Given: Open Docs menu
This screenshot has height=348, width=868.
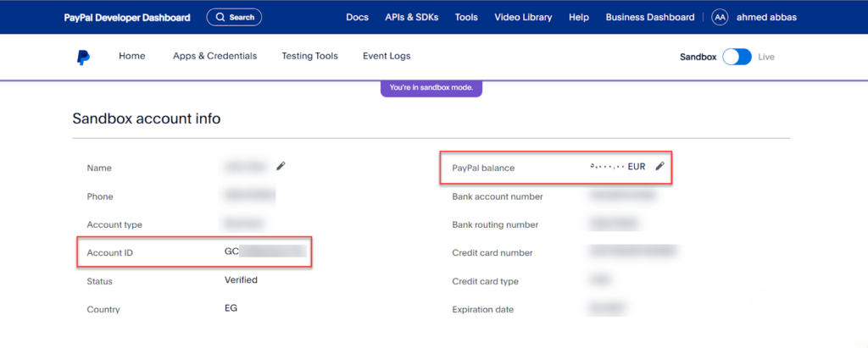Looking at the screenshot, I should [357, 17].
